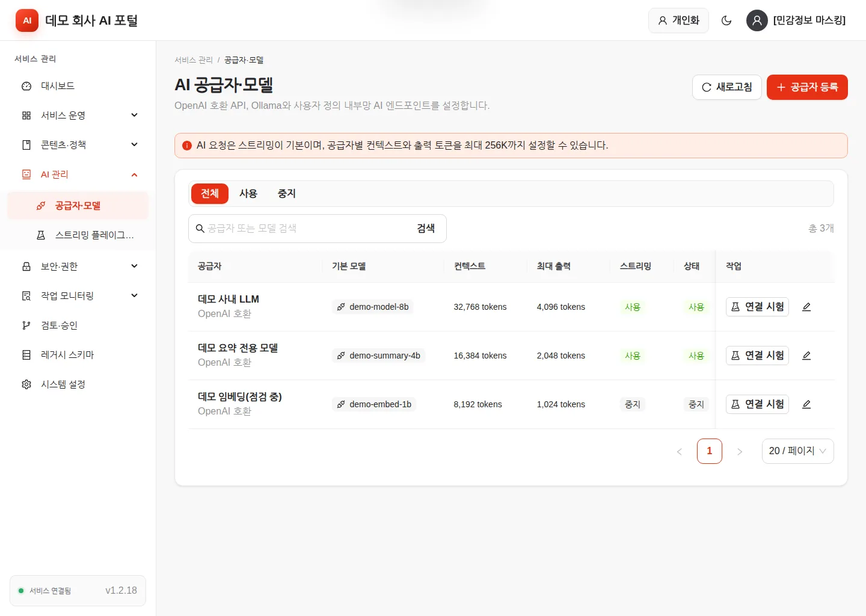Click the 데모 사내 LLM provider name
Screen dimensions: 866x616
point(229,300)
